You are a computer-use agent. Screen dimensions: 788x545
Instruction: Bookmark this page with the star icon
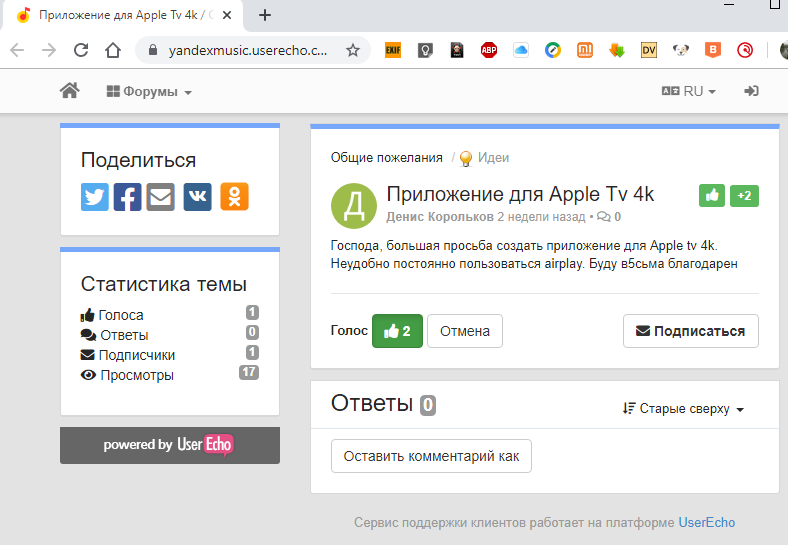coord(353,50)
